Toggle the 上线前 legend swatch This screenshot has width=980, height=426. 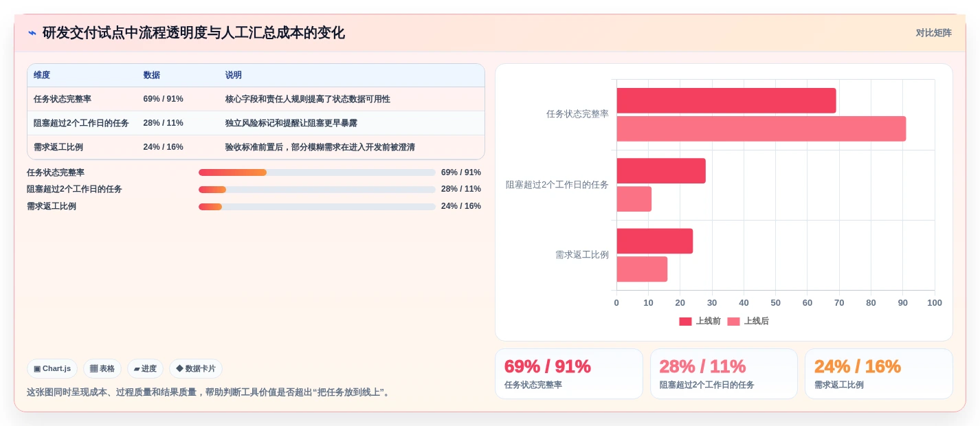(685, 322)
